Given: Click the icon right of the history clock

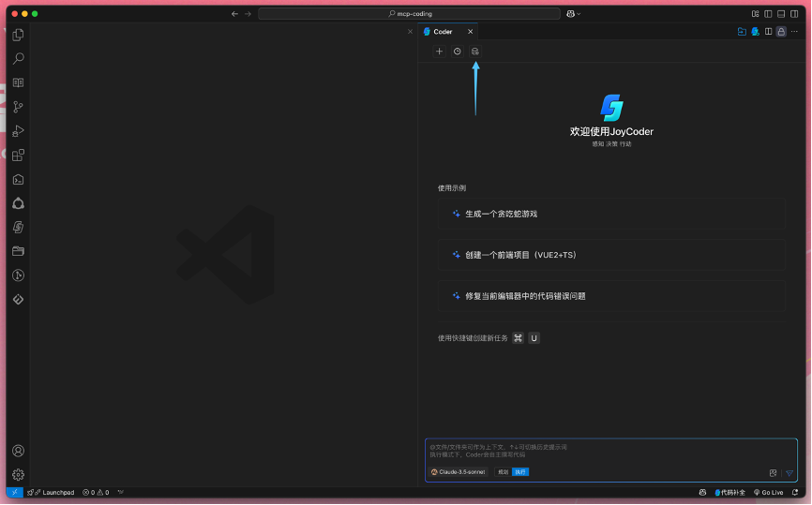Looking at the screenshot, I should click(474, 52).
